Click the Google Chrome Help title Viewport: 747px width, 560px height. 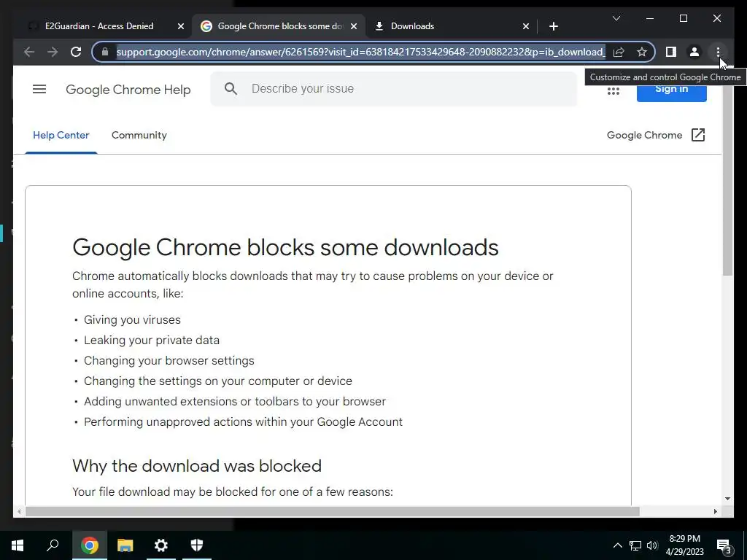[x=128, y=90]
